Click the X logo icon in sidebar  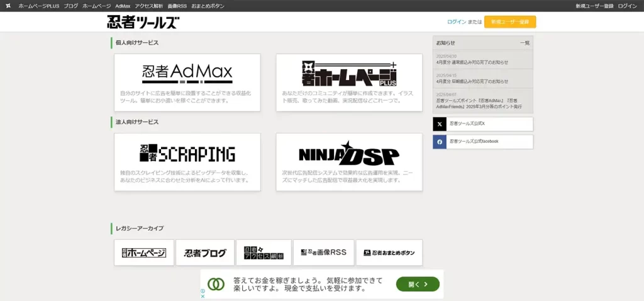439,124
